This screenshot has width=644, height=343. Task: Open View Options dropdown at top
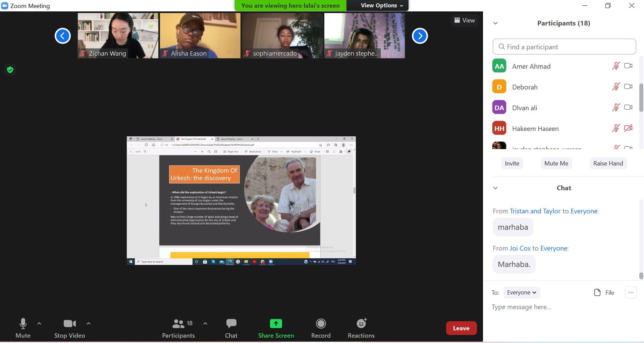click(381, 5)
